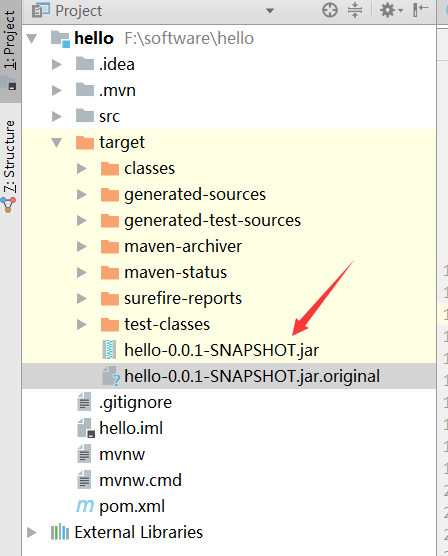The image size is (448, 556).
Task: Select the .idea folder name
Action: (117, 65)
